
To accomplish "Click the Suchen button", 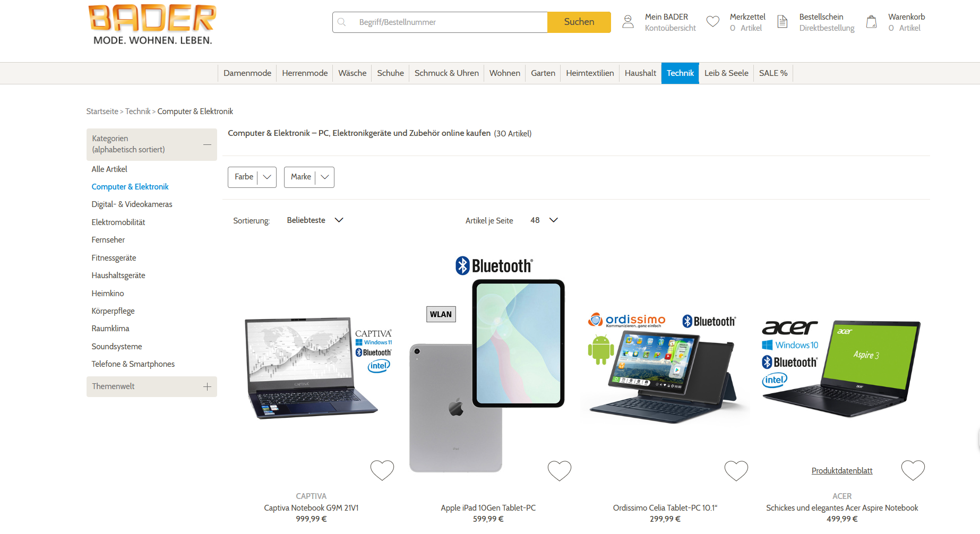I will click(x=579, y=22).
